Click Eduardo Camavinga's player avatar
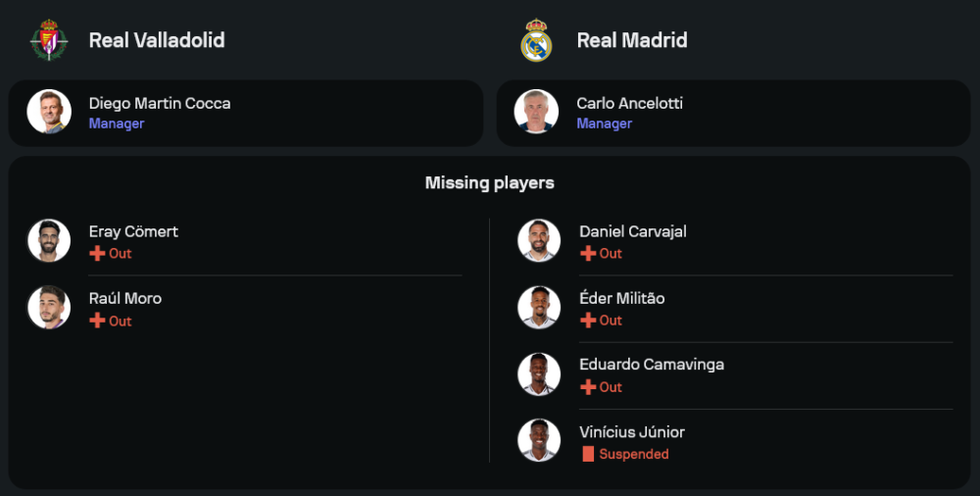Image resolution: width=980 pixels, height=496 pixels. [x=539, y=373]
